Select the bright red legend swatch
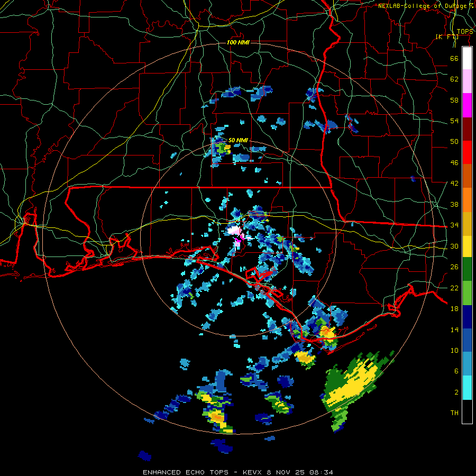The image size is (476, 476). (x=467, y=152)
